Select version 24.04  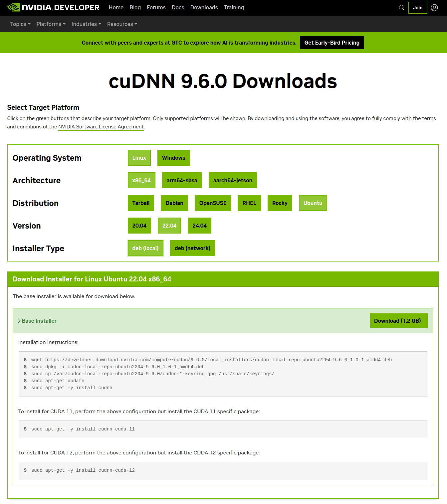point(199,226)
